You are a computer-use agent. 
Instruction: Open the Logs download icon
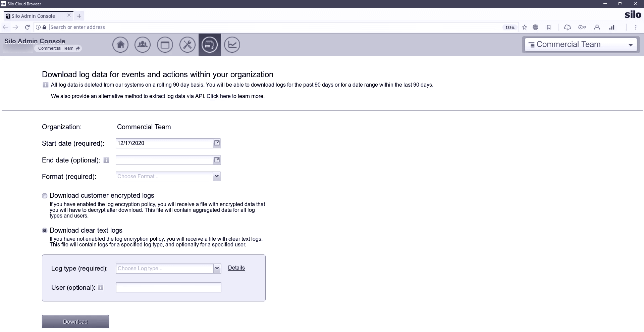point(210,45)
